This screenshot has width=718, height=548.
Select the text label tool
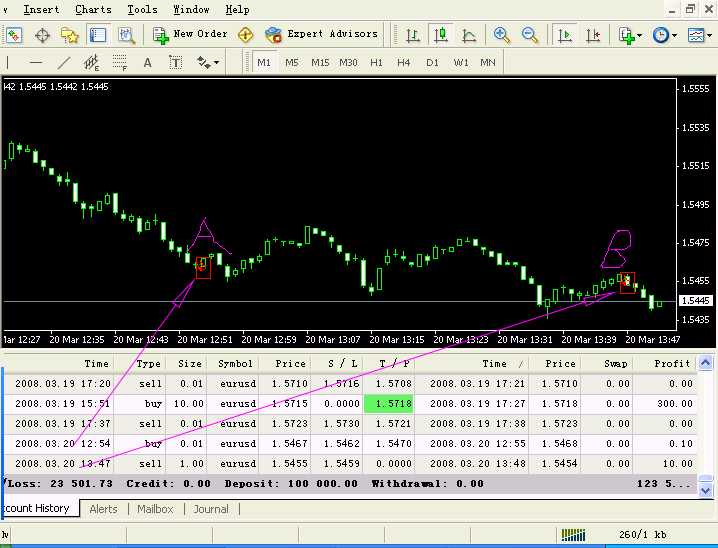coord(176,62)
